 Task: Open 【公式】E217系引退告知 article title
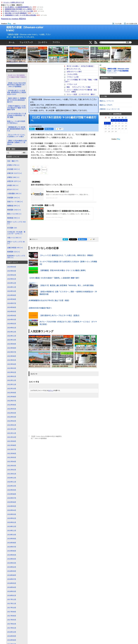point(64,119)
